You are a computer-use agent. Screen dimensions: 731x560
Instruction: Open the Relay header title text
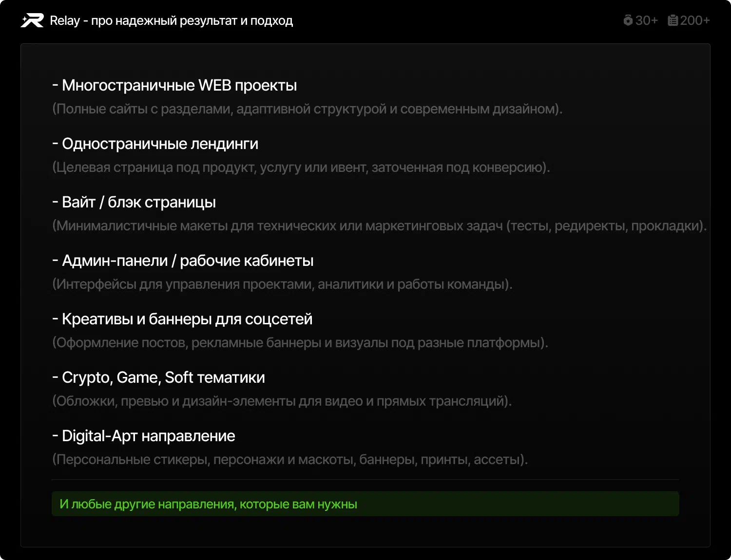[x=171, y=20]
